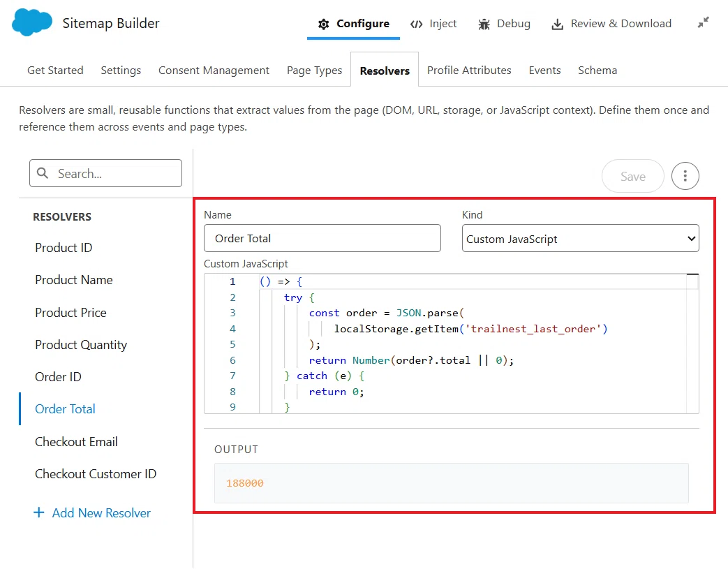Select the Checkout Email resolver
728x569 pixels.
click(x=76, y=442)
